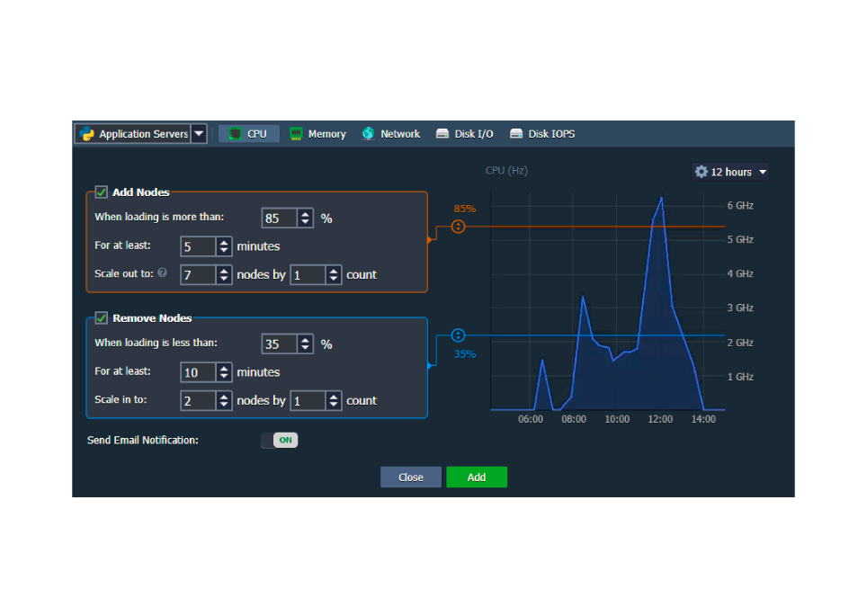Click the Network globe icon
This screenshot has width=867, height=616.
coord(369,134)
